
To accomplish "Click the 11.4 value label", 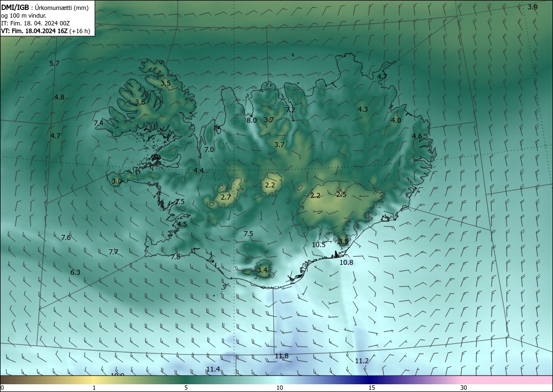I will (213, 369).
